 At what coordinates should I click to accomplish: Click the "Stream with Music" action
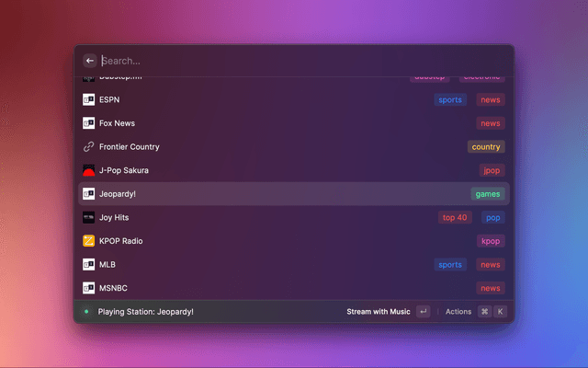point(378,312)
